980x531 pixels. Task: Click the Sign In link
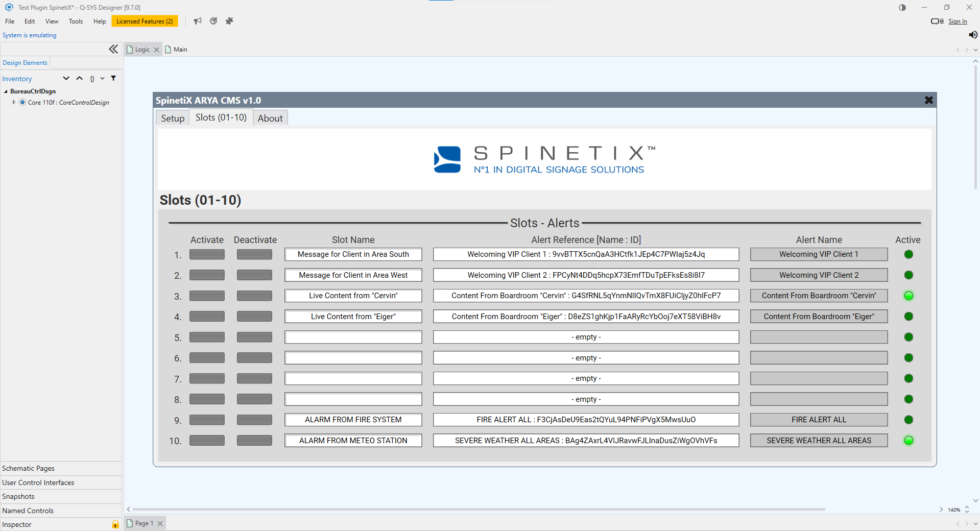[958, 21]
